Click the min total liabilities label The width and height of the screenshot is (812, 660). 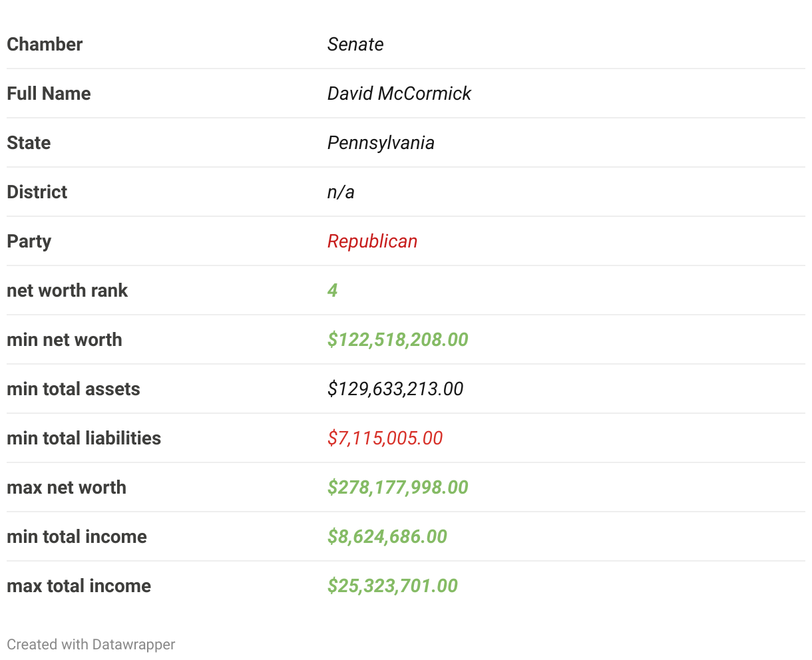coord(84,438)
